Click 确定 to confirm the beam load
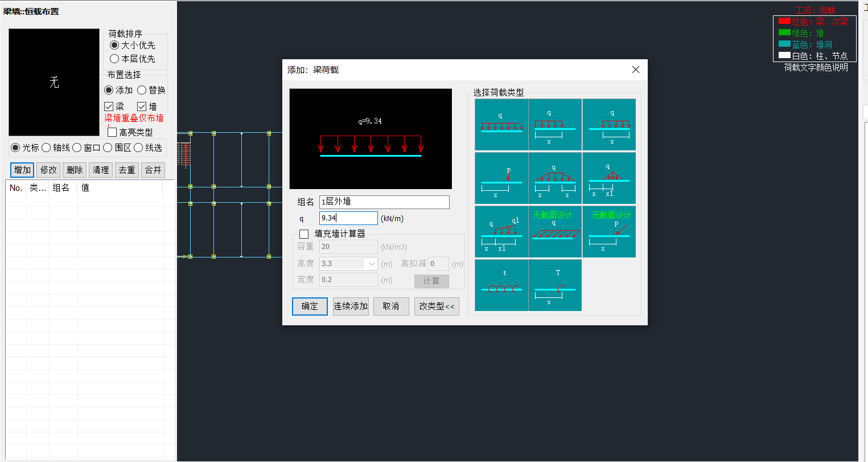This screenshot has width=868, height=462. 310,306
